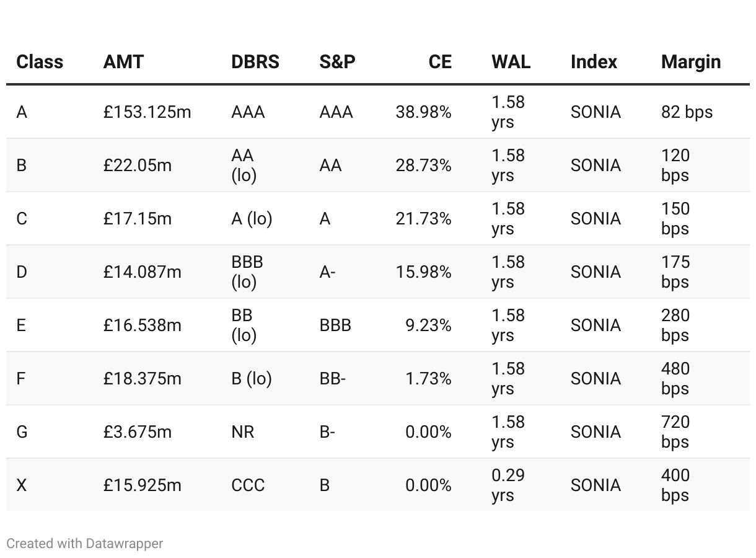The image size is (756, 558).
Task: Select the Margin column header
Action: pyautogui.click(x=691, y=62)
